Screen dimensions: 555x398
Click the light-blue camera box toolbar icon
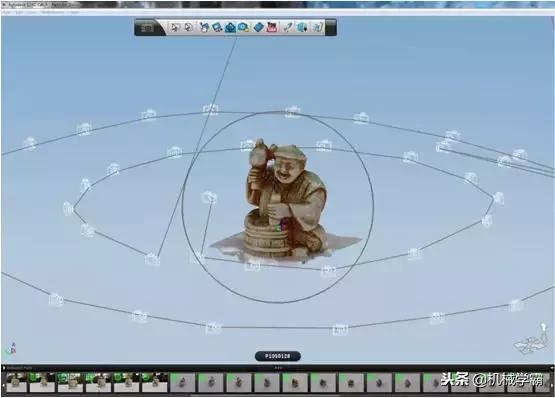click(243, 27)
